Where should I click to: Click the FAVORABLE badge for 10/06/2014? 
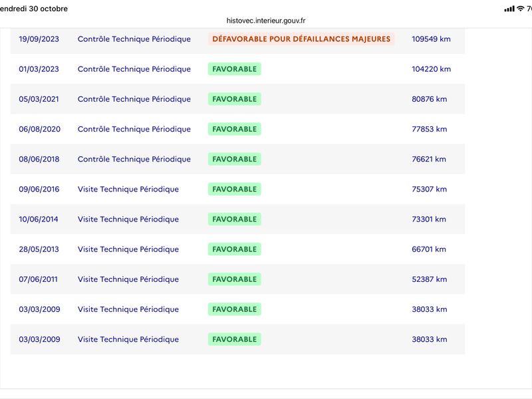click(235, 219)
